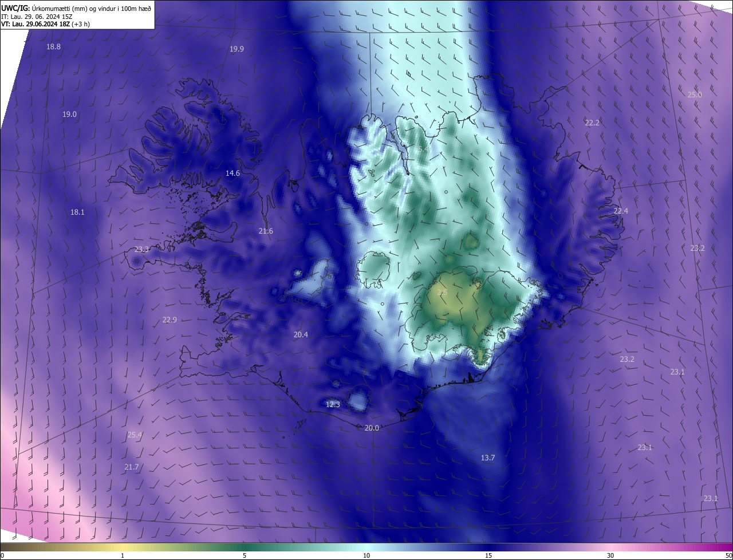Click the map value '22.2'

tap(592, 123)
